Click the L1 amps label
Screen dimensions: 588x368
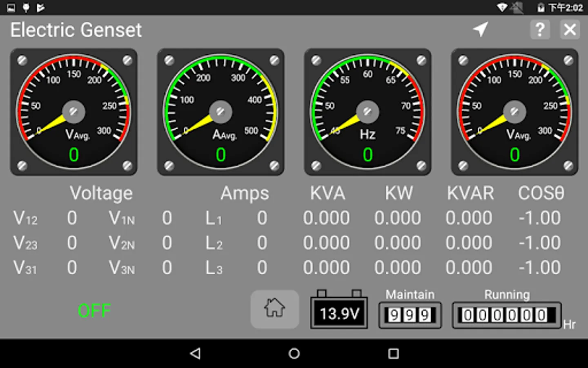[214, 218]
